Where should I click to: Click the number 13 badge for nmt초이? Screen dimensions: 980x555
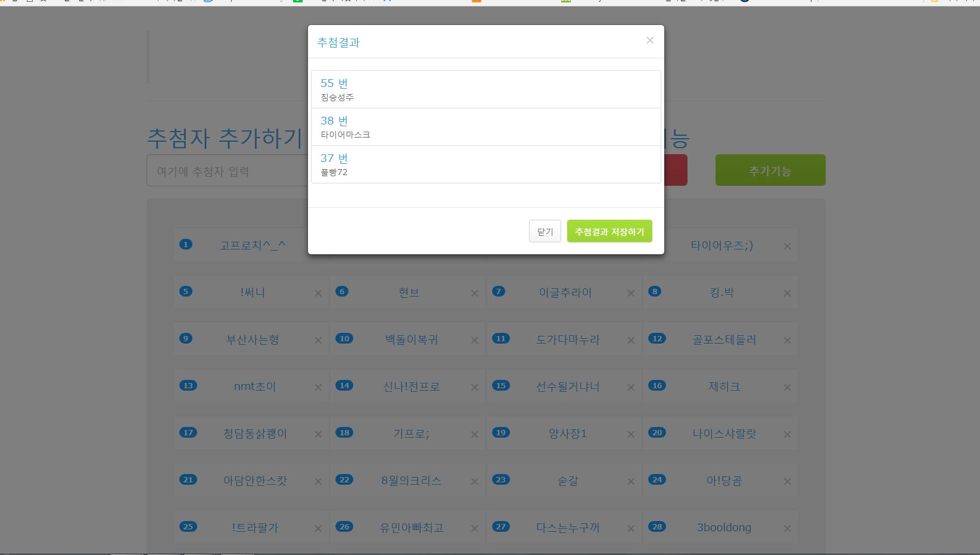(188, 385)
